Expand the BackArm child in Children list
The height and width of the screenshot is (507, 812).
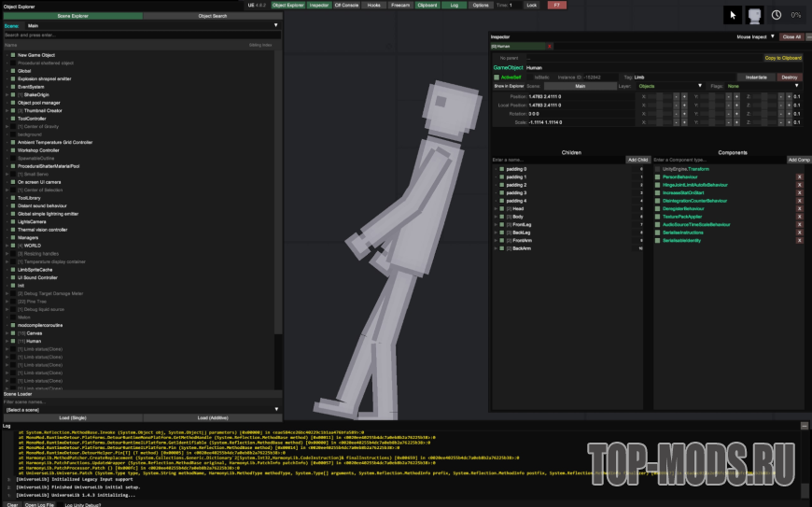click(496, 248)
